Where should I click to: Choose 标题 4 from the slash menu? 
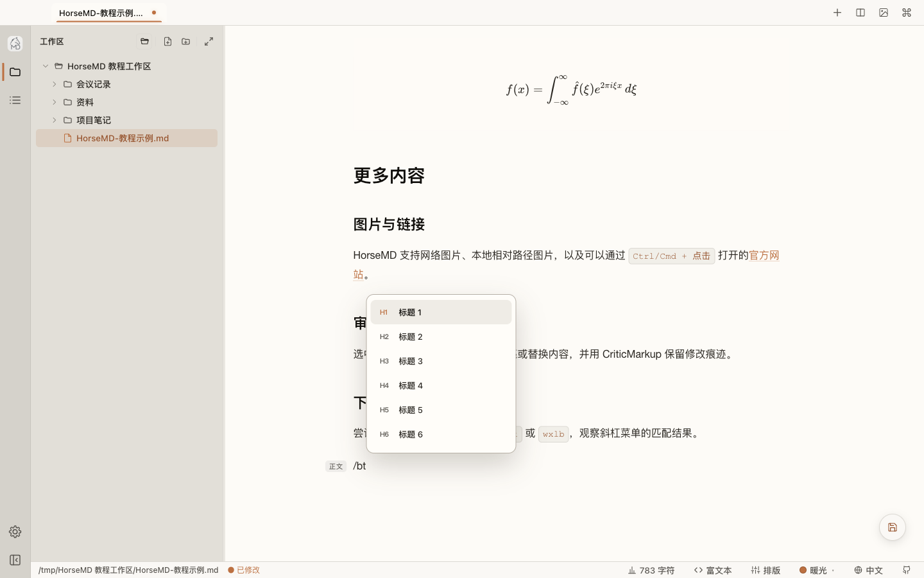(441, 385)
